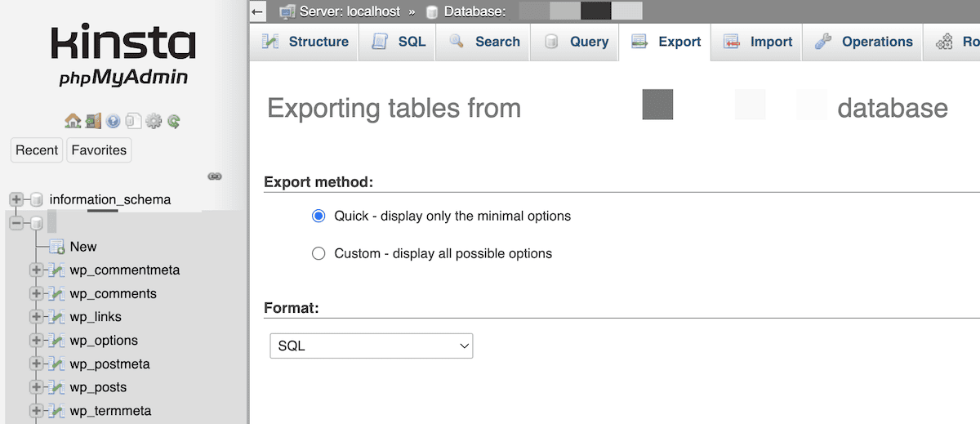Open MySQL documentation pages icon
Viewport: 980px width, 424px height.
coord(133,122)
